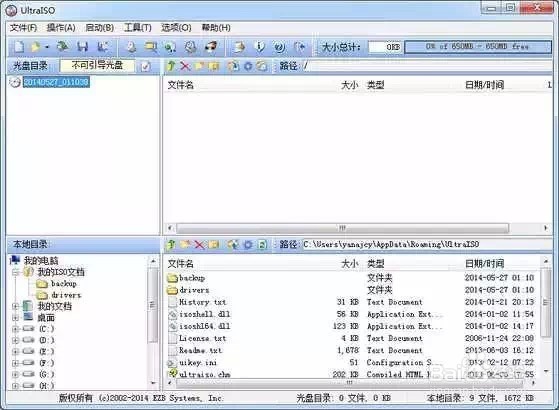Sort local files by 大小 column

pos(350,263)
